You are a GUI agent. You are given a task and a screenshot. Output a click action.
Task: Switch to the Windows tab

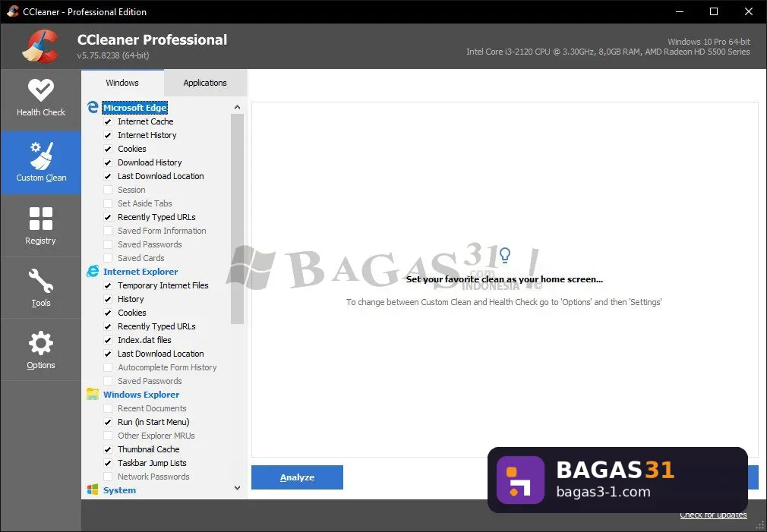tap(122, 83)
